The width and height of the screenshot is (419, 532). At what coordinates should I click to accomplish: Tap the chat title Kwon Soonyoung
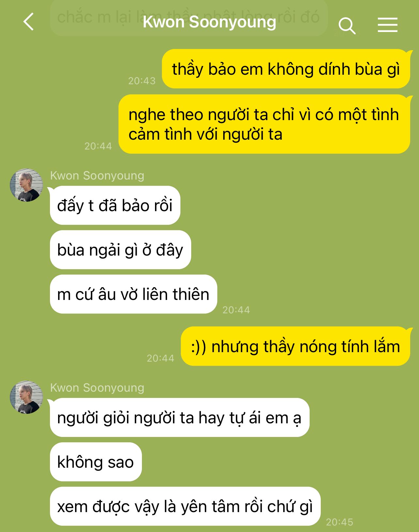[209, 22]
